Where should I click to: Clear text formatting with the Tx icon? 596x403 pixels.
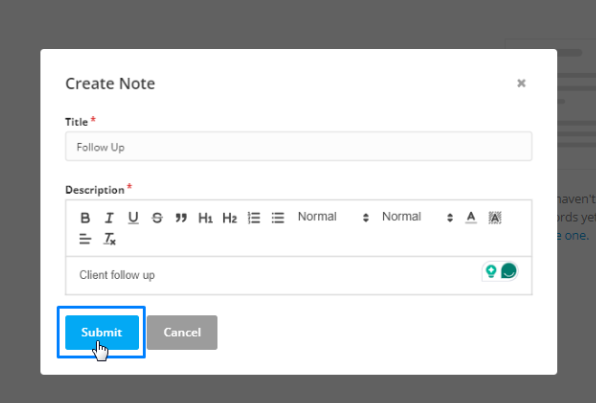109,239
